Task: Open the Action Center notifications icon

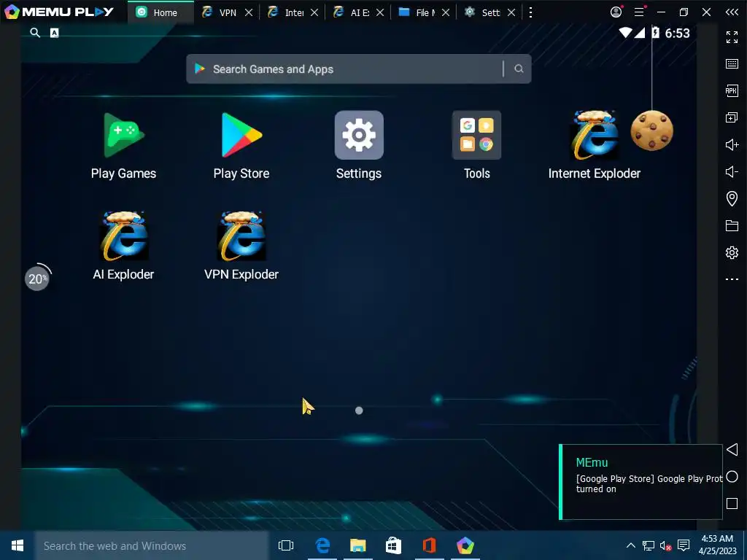Action: tap(684, 545)
